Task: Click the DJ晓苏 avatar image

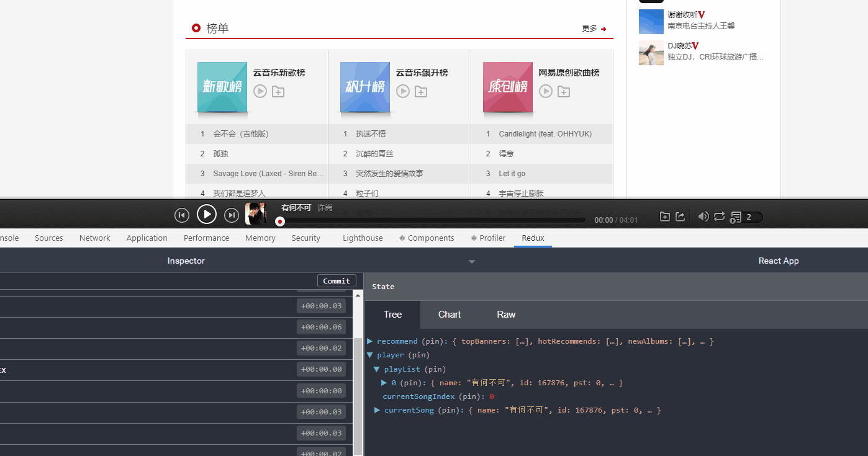Action: coord(651,53)
